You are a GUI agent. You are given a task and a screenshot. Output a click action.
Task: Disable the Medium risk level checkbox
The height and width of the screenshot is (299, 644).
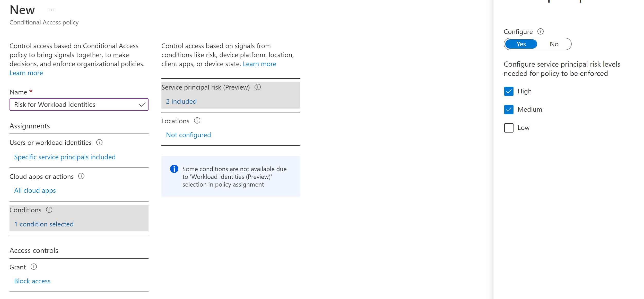(509, 109)
